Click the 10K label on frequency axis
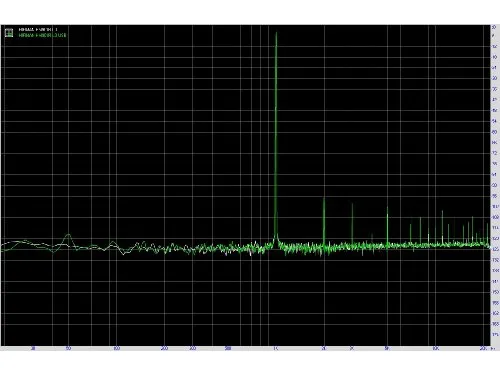The width and height of the screenshot is (500, 375). click(435, 349)
